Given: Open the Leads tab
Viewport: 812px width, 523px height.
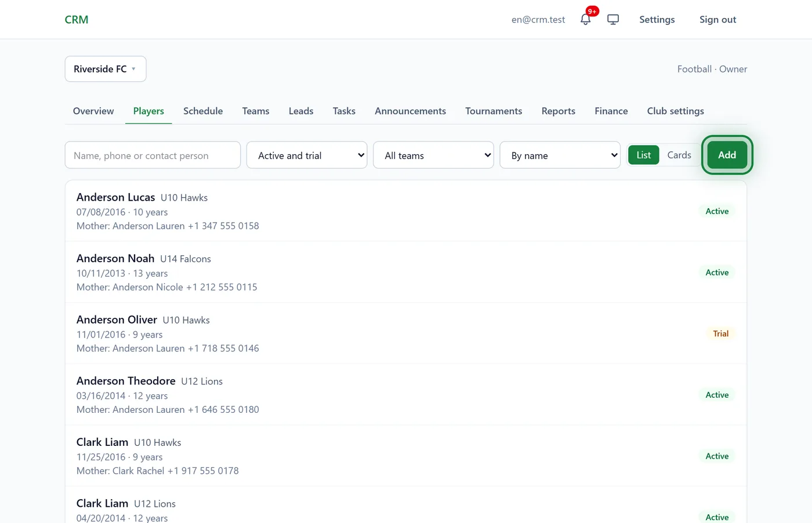Looking at the screenshot, I should tap(301, 111).
